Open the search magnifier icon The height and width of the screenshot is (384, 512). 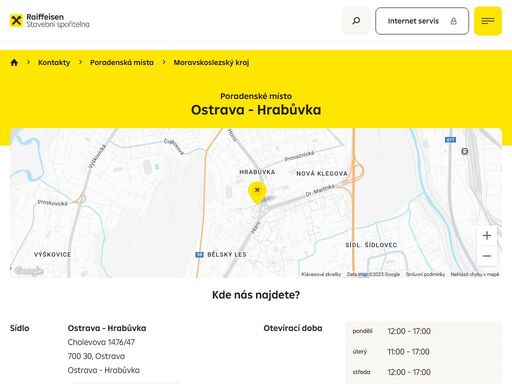[x=356, y=21]
